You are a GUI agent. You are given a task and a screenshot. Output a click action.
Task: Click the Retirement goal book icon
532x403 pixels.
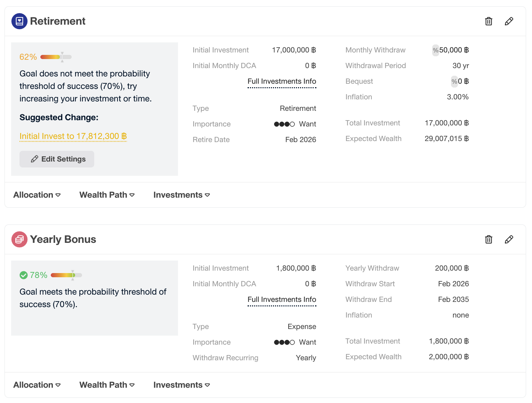pos(19,21)
